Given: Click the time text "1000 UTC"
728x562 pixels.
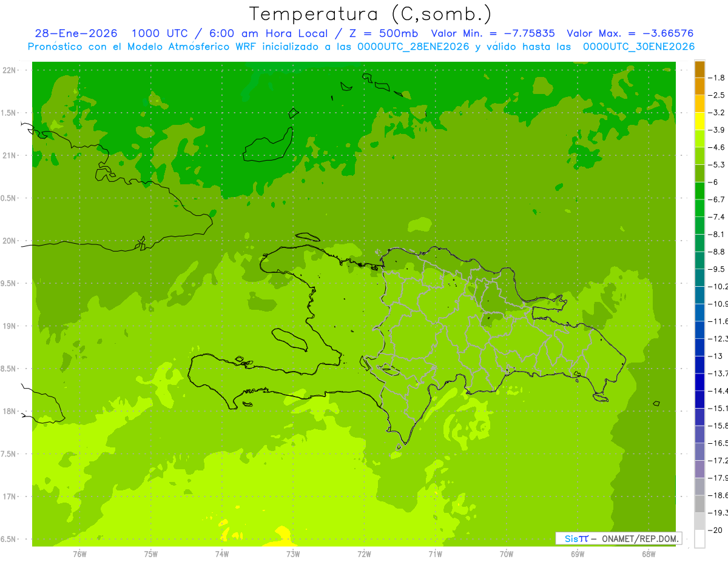Looking at the screenshot, I should 160,33.
